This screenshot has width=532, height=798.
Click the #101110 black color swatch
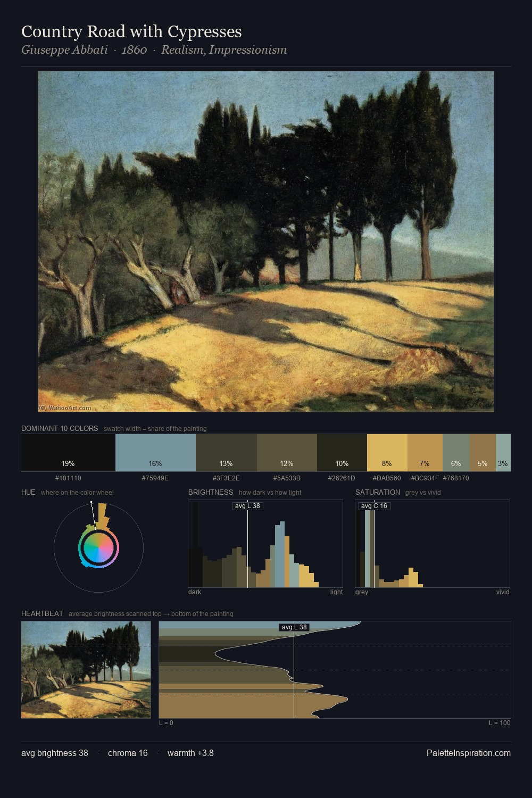68,453
